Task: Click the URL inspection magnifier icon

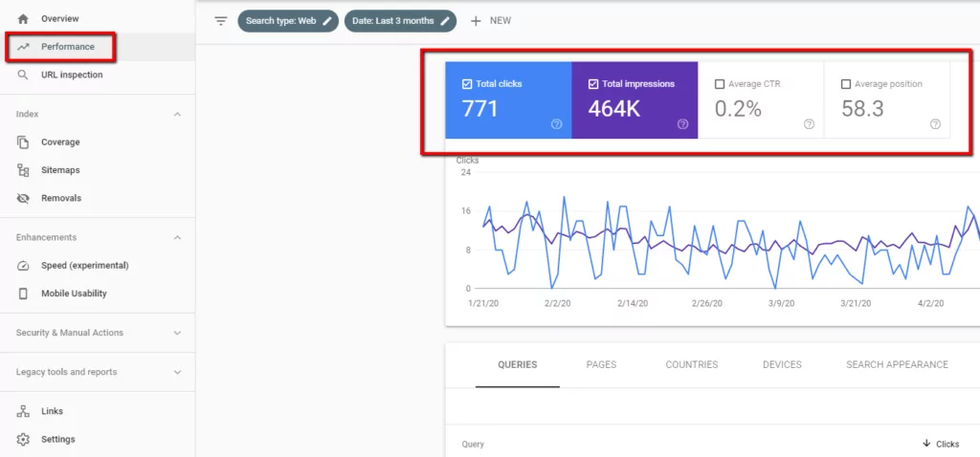Action: [x=23, y=75]
